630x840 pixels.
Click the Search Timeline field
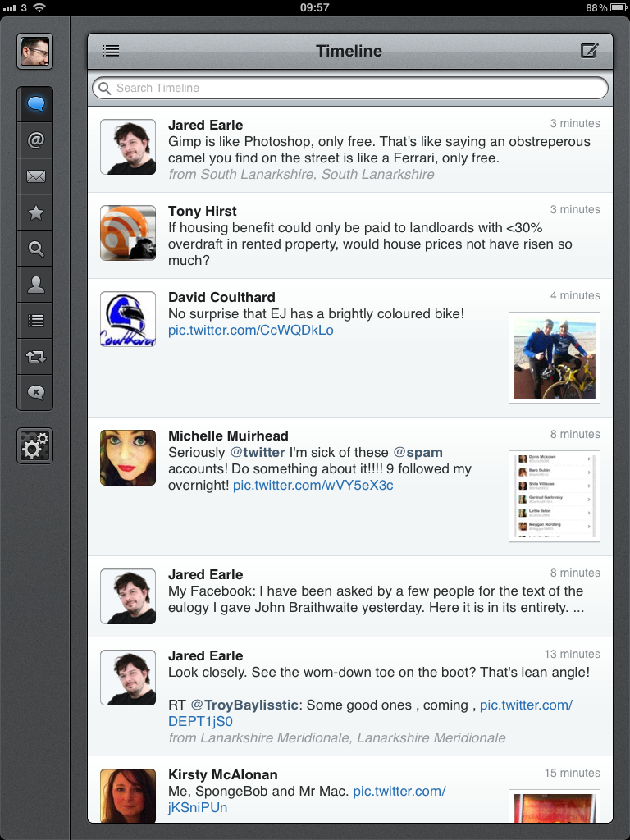350,88
